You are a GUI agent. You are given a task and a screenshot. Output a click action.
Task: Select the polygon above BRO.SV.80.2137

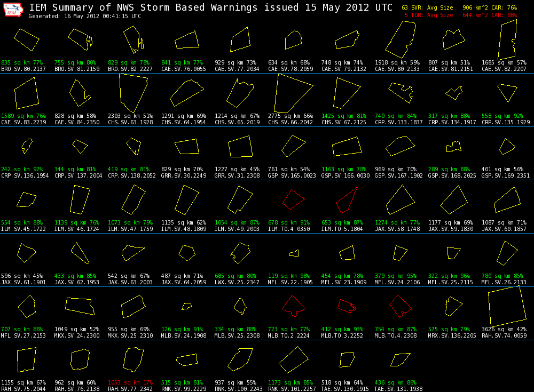click(x=27, y=40)
